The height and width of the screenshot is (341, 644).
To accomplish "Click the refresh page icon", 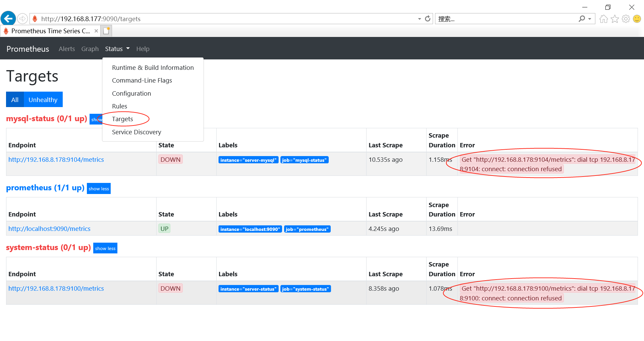I will coord(428,19).
